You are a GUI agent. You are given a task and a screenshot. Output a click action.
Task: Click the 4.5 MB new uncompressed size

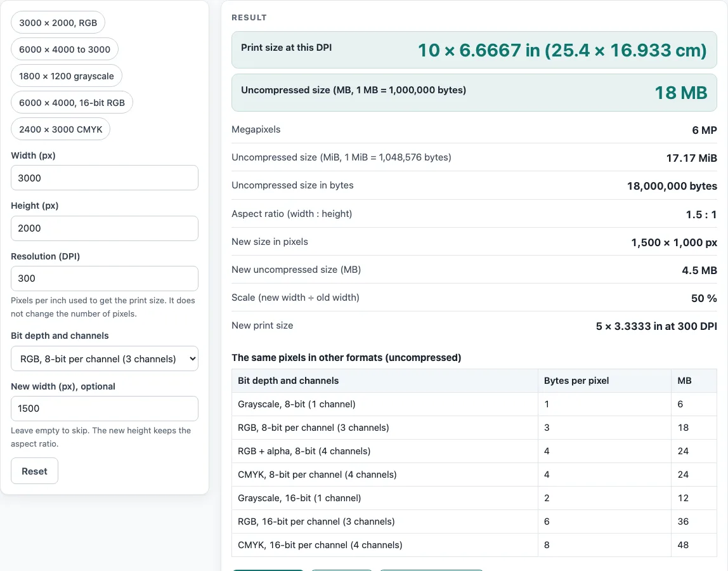pyautogui.click(x=699, y=270)
